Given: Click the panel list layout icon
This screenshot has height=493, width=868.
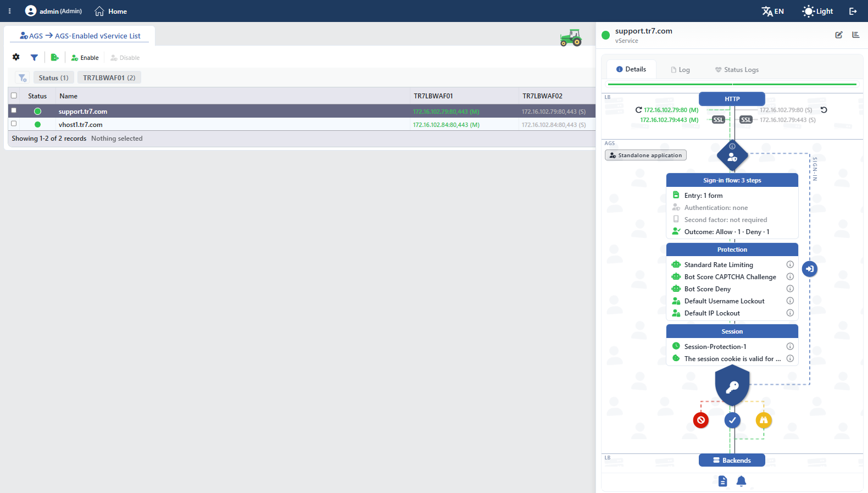Looking at the screenshot, I should (x=856, y=35).
